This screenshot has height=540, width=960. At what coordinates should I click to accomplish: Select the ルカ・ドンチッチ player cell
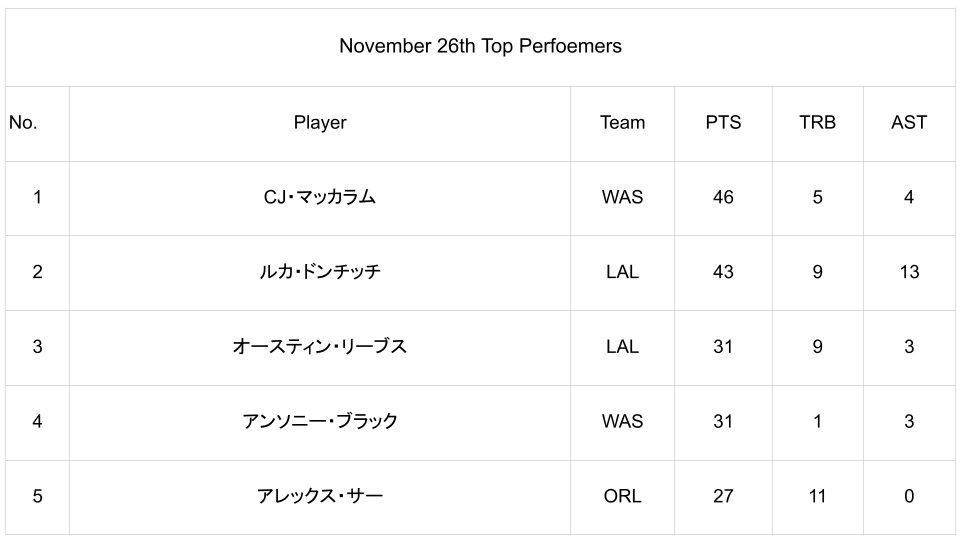(x=320, y=272)
